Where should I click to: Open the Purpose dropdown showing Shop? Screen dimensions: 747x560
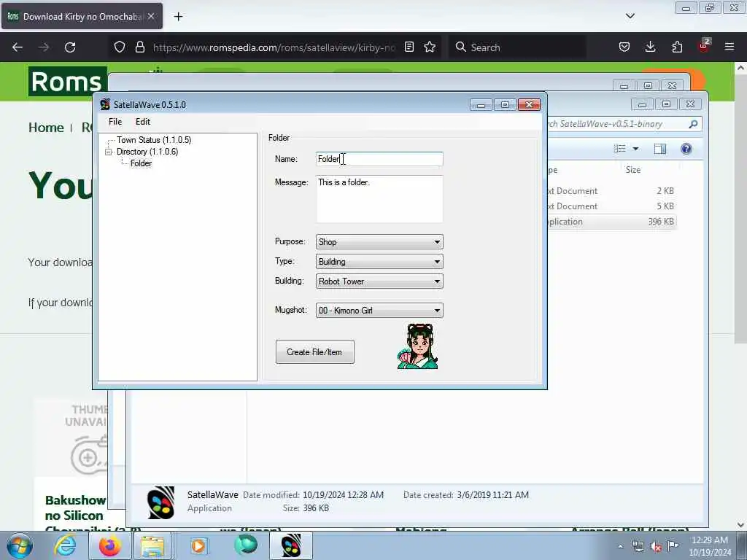[379, 241]
